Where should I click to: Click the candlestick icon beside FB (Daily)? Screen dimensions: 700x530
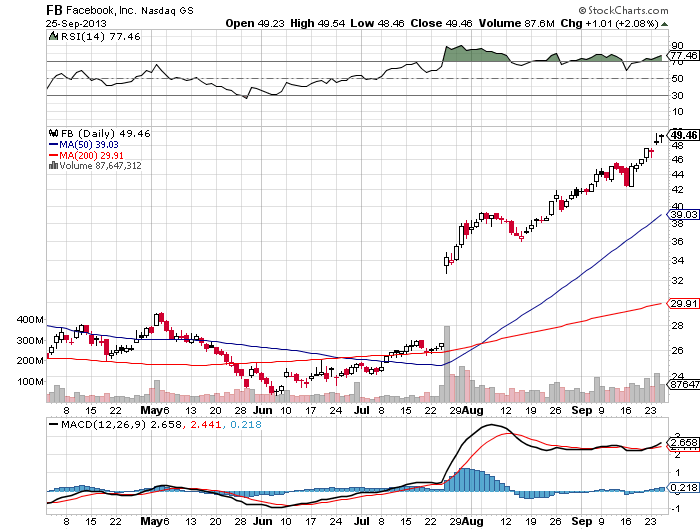pos(54,133)
